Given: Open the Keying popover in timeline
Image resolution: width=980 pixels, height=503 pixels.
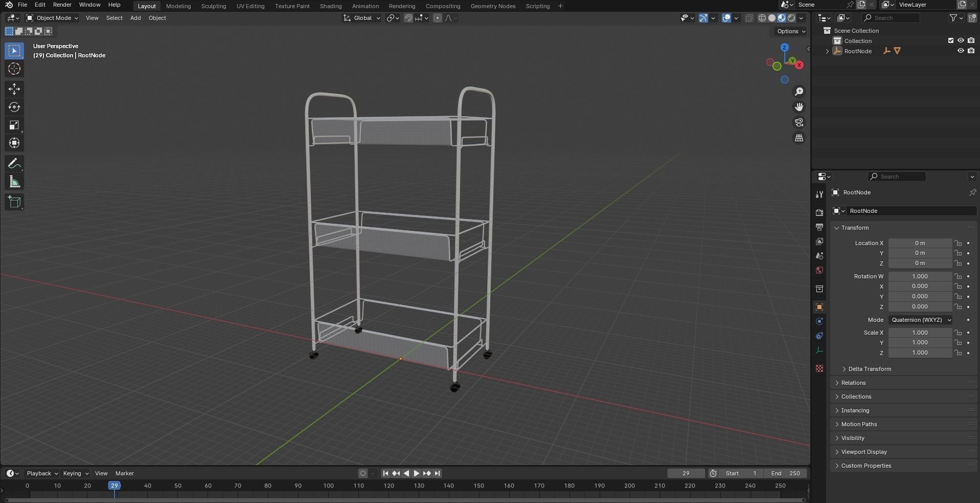Looking at the screenshot, I should pyautogui.click(x=75, y=473).
